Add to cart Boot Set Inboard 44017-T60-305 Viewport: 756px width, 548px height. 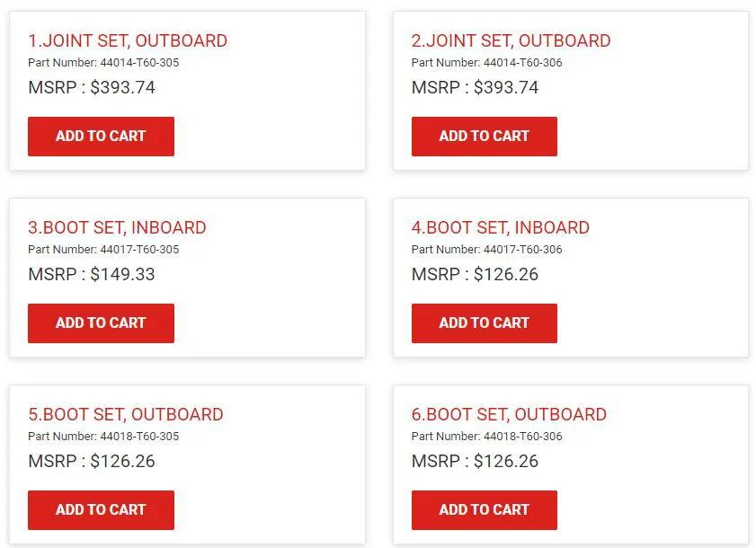pos(101,323)
